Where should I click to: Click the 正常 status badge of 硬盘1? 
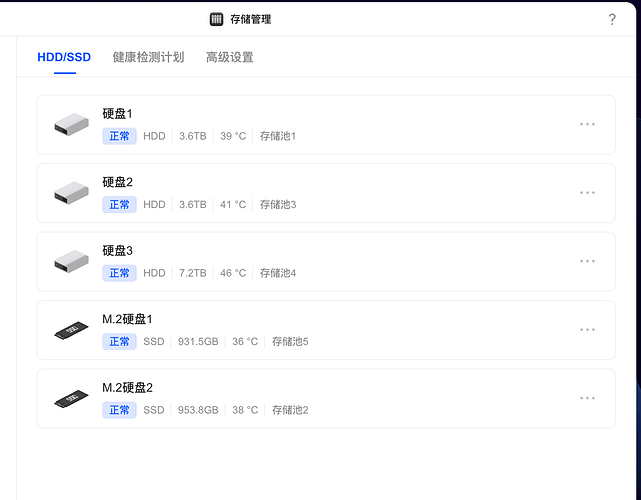point(119,136)
